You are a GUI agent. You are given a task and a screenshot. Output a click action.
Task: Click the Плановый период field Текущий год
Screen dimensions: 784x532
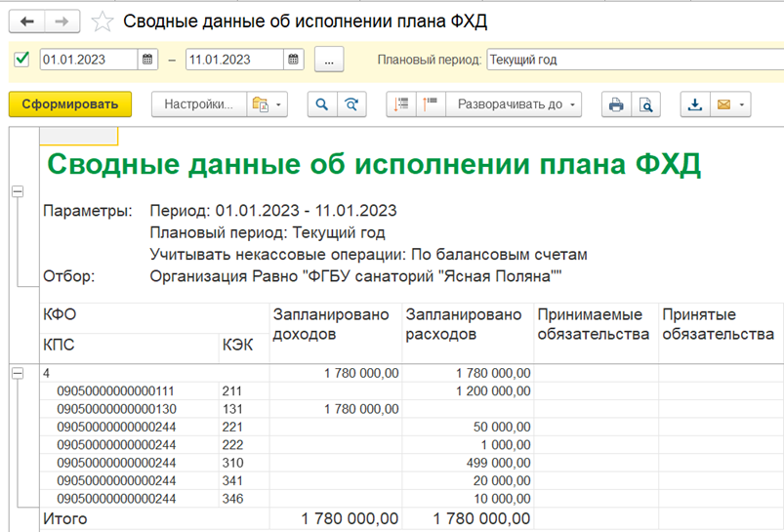pyautogui.click(x=635, y=60)
